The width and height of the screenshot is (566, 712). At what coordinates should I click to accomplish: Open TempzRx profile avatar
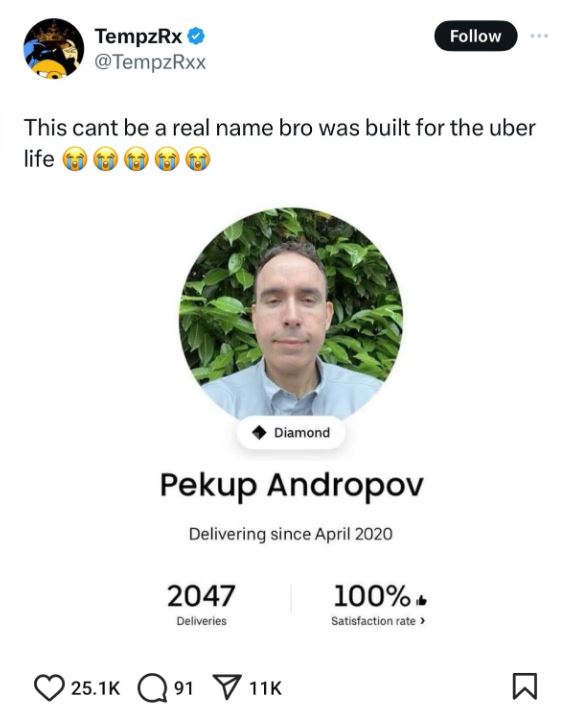54,49
